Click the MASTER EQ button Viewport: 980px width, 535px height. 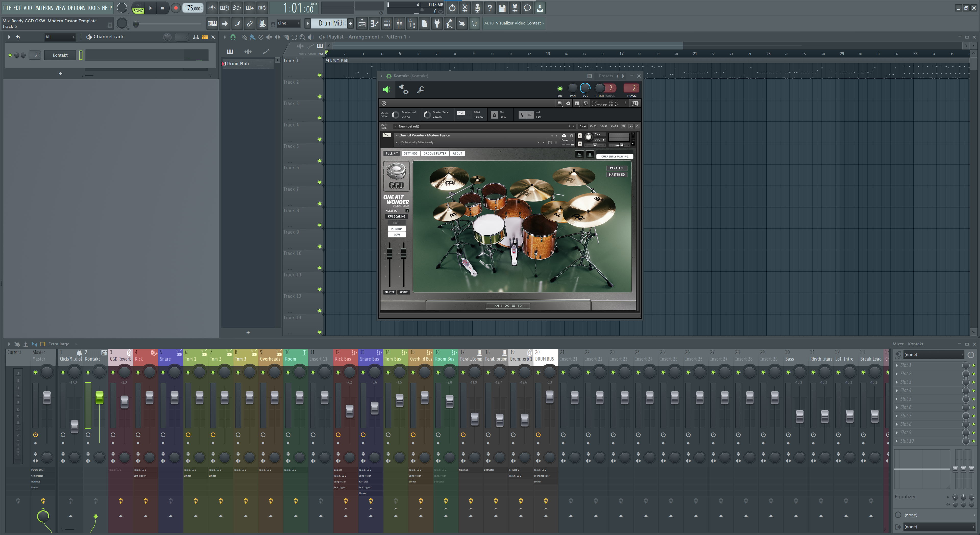click(616, 174)
